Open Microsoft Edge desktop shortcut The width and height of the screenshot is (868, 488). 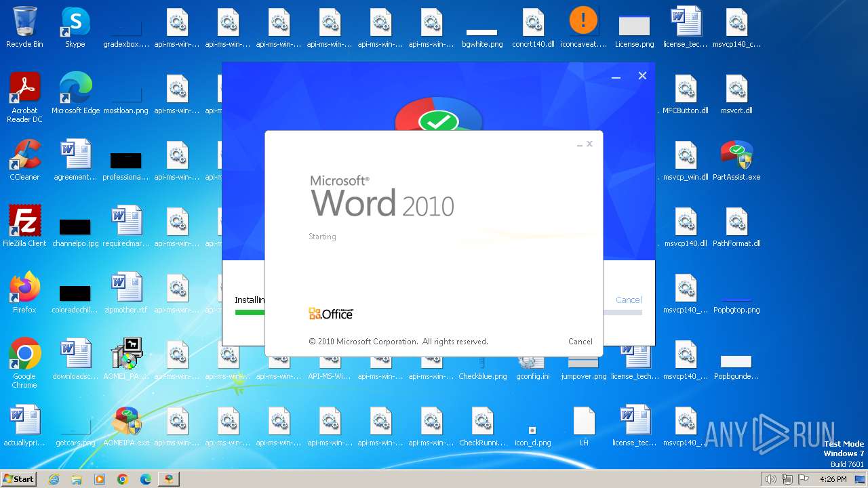[x=75, y=94]
